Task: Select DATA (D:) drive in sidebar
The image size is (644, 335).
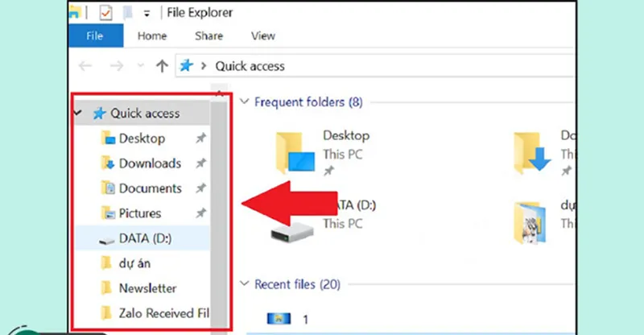Action: pos(147,238)
